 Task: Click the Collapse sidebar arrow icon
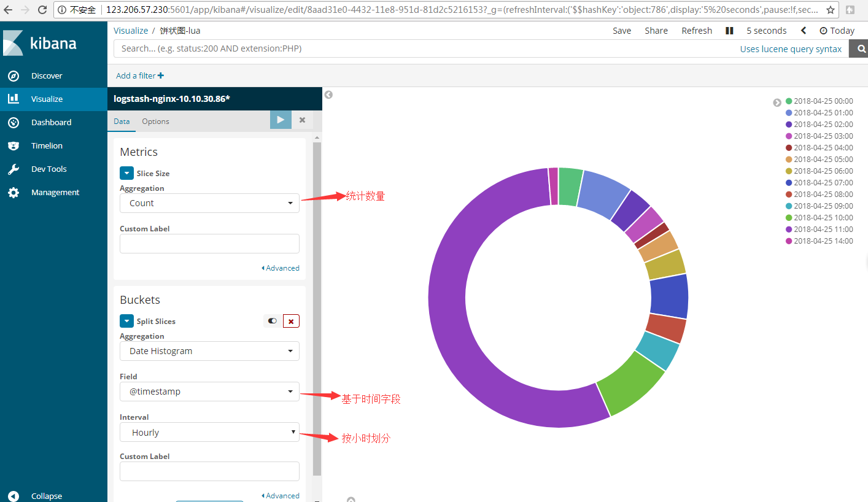coord(14,496)
